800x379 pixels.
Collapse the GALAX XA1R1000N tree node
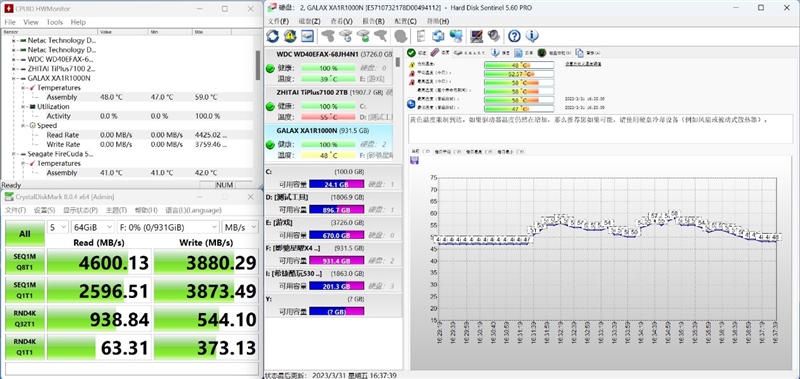click(x=14, y=78)
